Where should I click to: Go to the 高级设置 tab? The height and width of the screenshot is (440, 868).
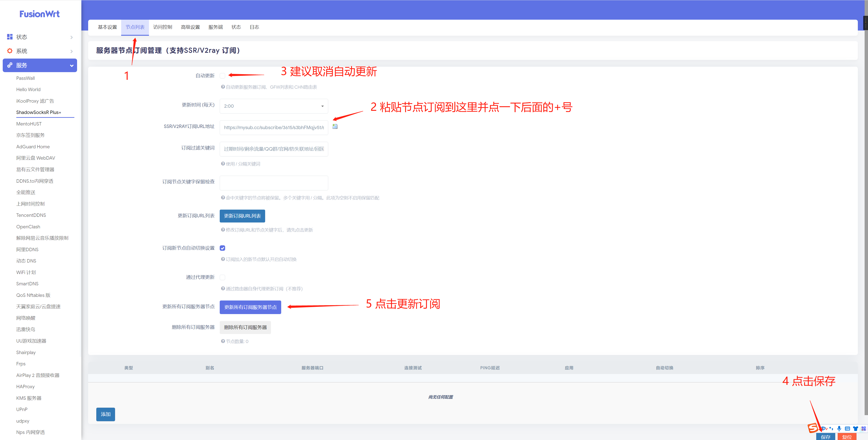click(190, 27)
